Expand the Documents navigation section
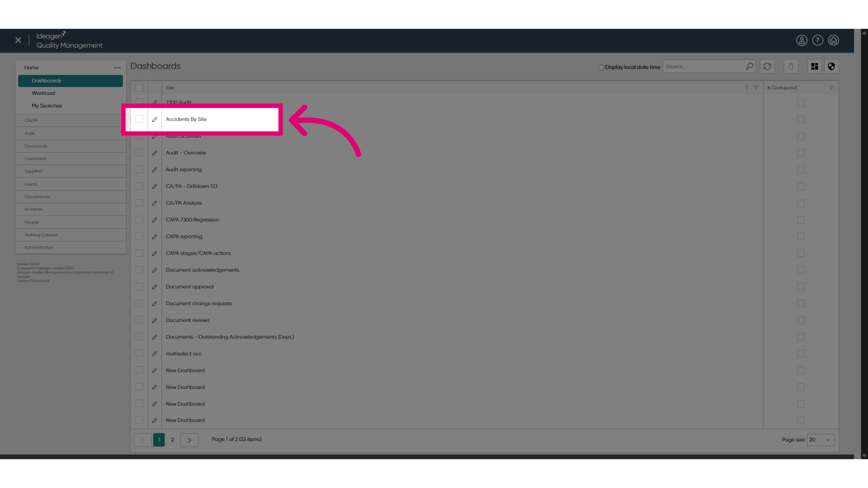Screen dimensions: 868x488 pos(71,146)
